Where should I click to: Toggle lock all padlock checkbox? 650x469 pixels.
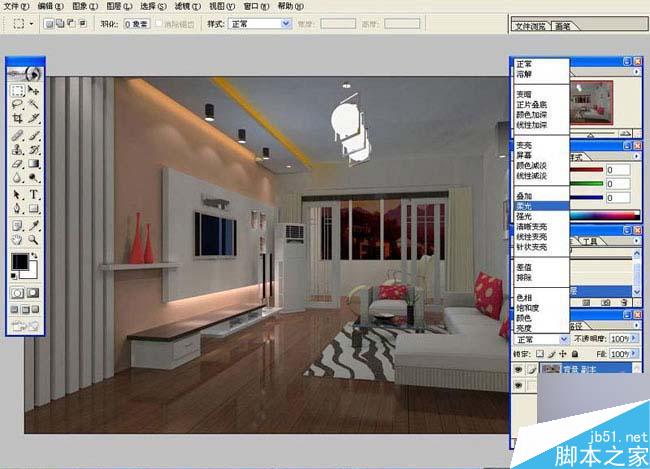(x=575, y=354)
